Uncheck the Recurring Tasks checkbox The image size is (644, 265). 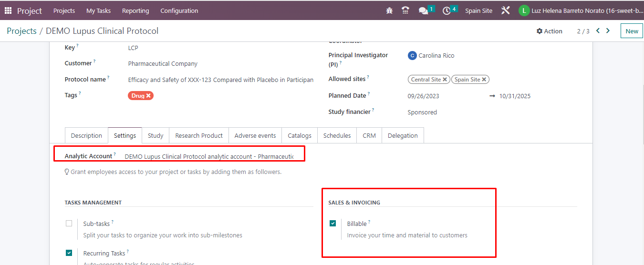pyautogui.click(x=69, y=253)
